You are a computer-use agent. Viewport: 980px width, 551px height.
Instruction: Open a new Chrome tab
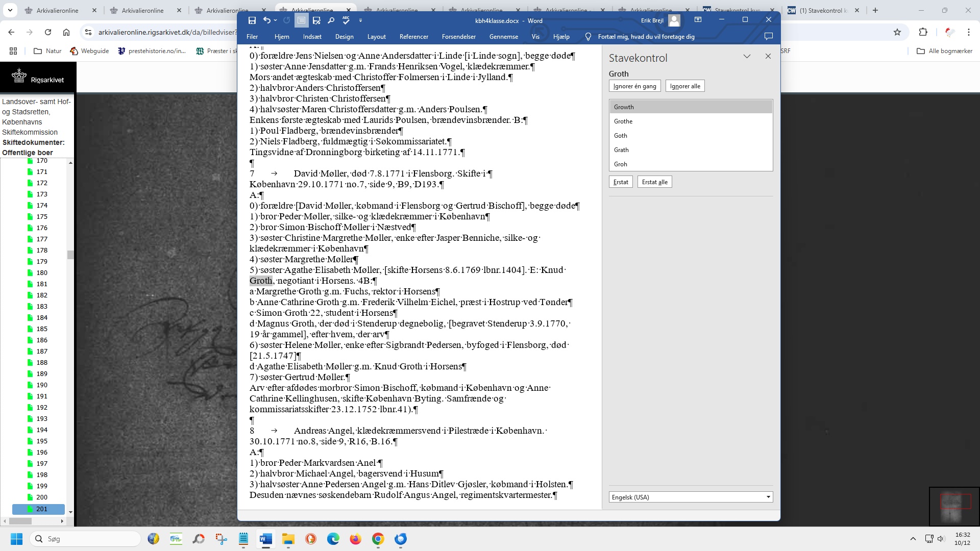[x=875, y=10]
